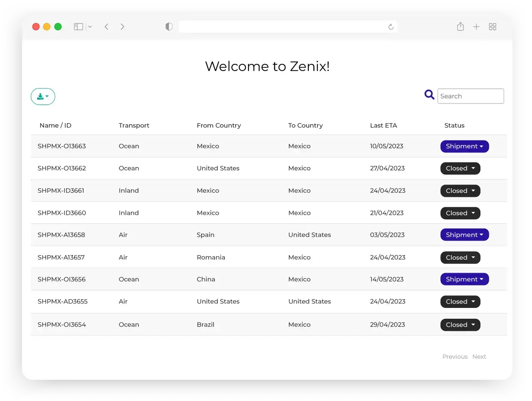Expand the sidebar options chevron
The image size is (532, 401).
(x=90, y=27)
